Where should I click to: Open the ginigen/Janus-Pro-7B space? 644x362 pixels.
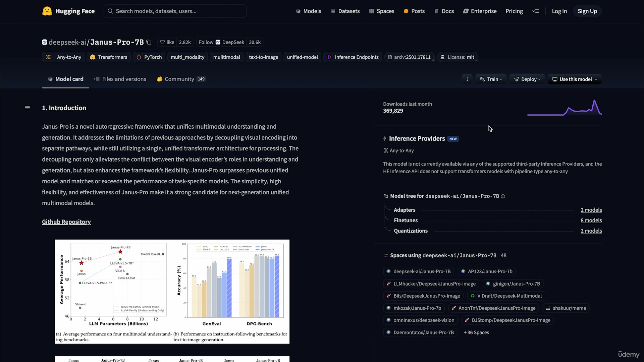tap(513, 284)
